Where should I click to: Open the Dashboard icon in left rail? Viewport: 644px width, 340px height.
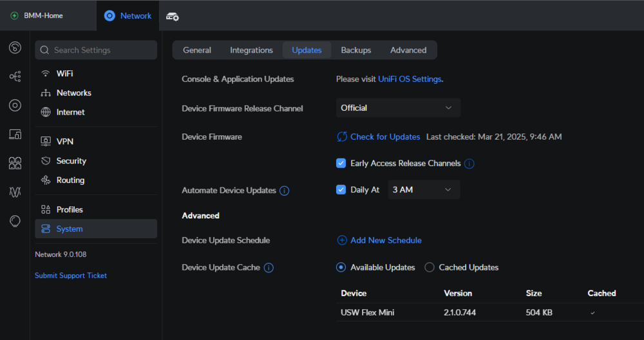click(15, 48)
